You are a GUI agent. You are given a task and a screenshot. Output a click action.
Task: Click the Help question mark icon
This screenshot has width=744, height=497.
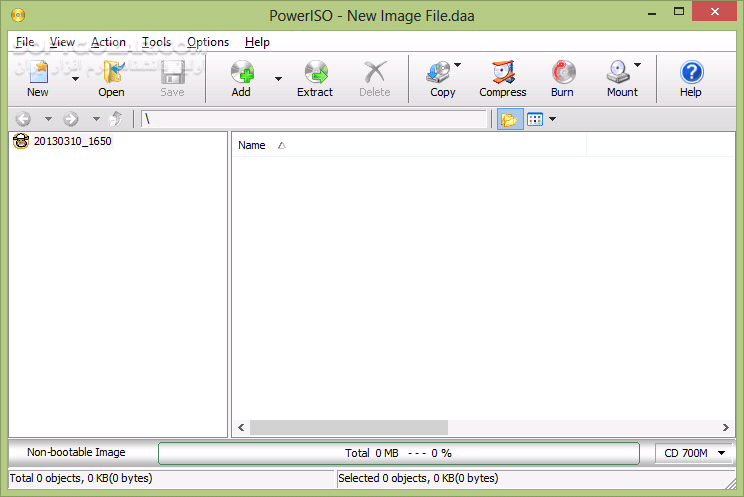tap(691, 73)
